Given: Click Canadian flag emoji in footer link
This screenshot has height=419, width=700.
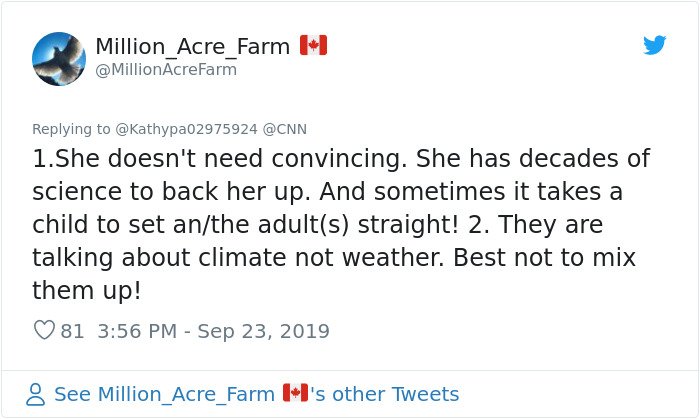Looking at the screenshot, I should click(x=294, y=393).
